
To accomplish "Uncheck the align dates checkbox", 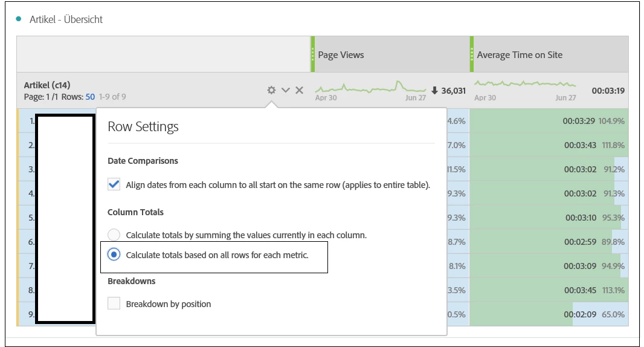I will coord(114,184).
